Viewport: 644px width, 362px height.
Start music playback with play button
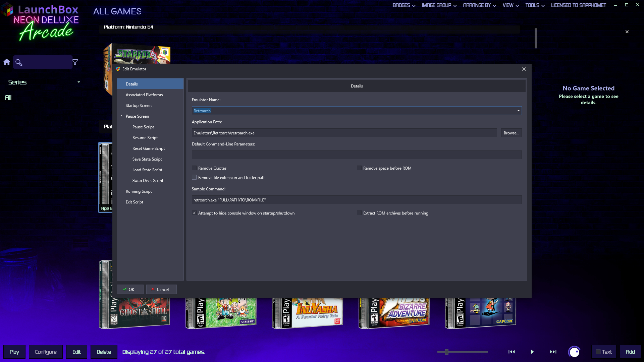click(x=532, y=352)
